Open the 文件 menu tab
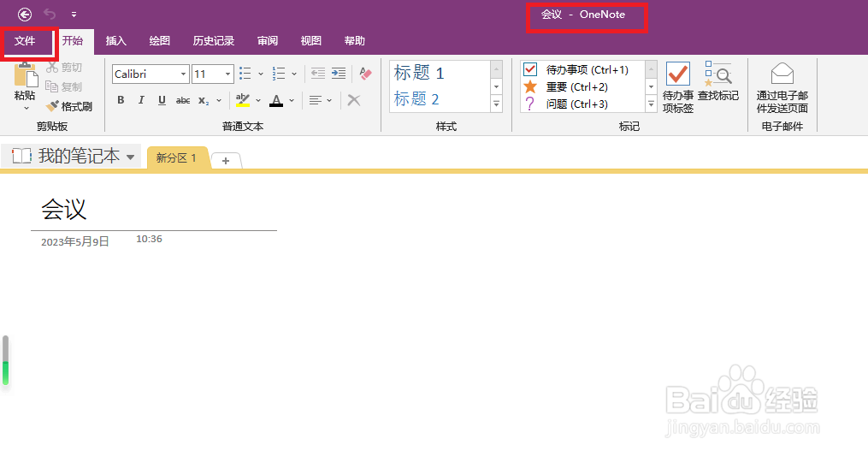 pyautogui.click(x=25, y=41)
